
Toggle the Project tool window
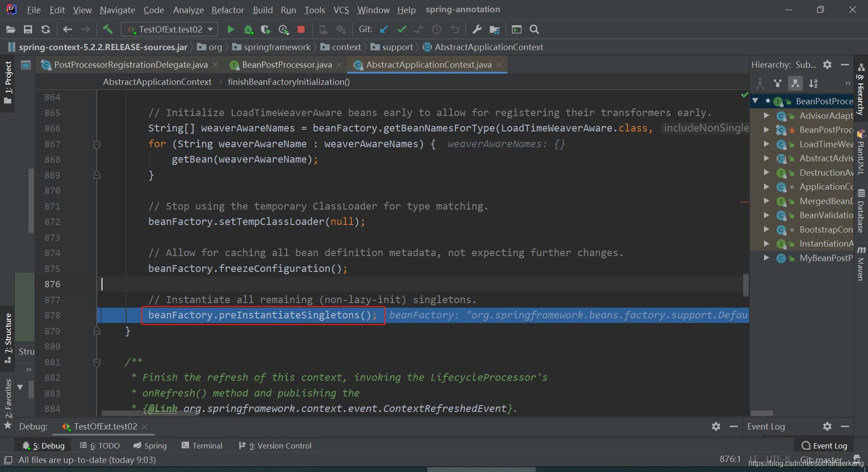[8, 83]
